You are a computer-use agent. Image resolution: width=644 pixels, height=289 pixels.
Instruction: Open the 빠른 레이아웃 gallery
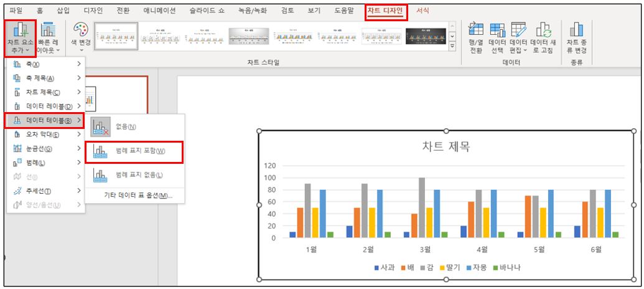click(49, 39)
